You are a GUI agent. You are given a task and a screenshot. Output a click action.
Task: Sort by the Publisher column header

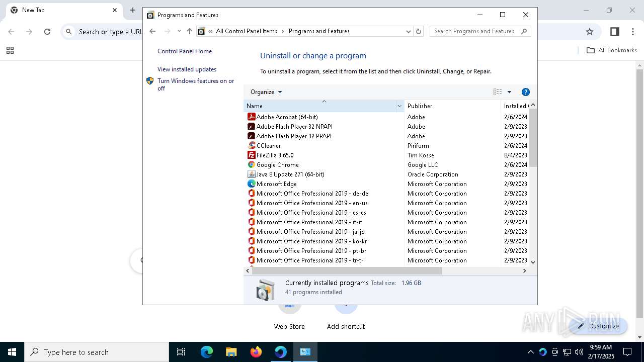click(452, 106)
